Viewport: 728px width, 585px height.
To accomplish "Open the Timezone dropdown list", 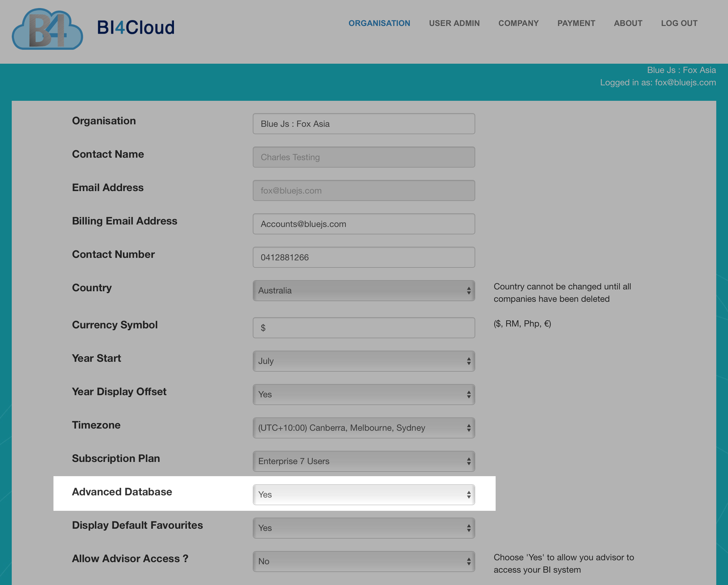I will (x=364, y=428).
